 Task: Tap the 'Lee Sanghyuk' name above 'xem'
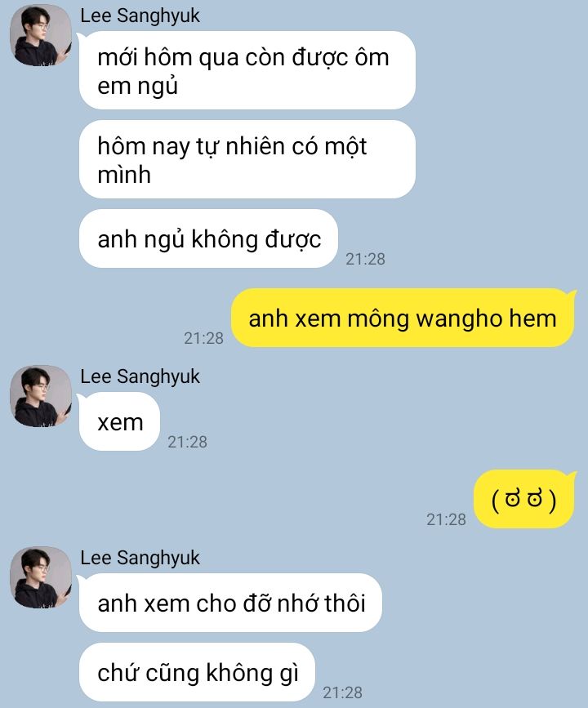140,376
